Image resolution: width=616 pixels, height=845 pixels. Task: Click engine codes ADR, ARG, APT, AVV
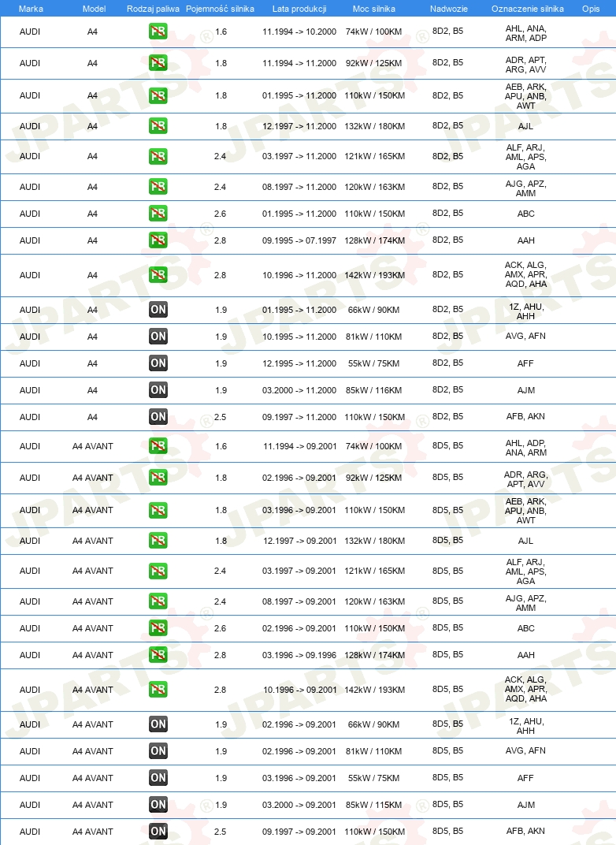[x=526, y=479]
